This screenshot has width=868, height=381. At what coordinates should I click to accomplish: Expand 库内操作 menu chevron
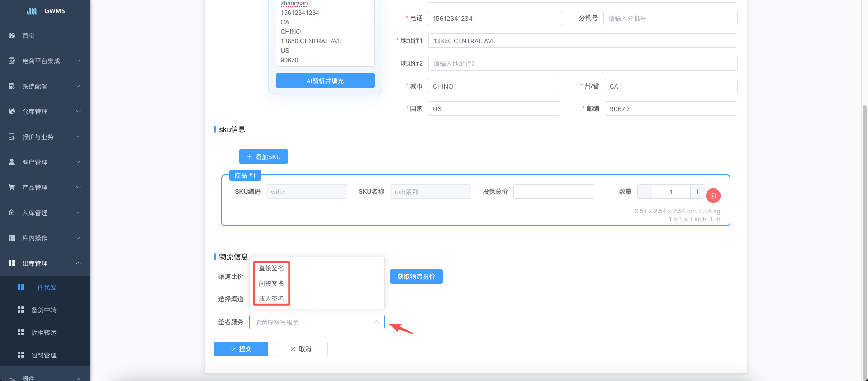coord(78,238)
